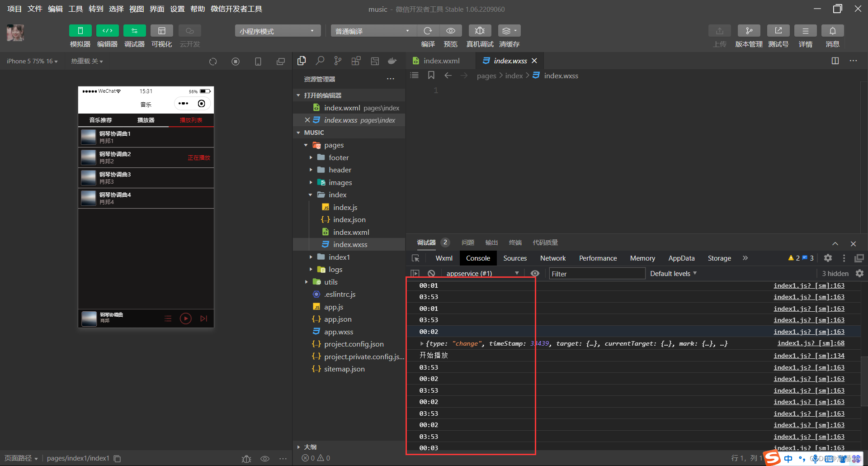Select the 音乐推荐 tab in simulator
This screenshot has width=868, height=466.
coord(100,120)
